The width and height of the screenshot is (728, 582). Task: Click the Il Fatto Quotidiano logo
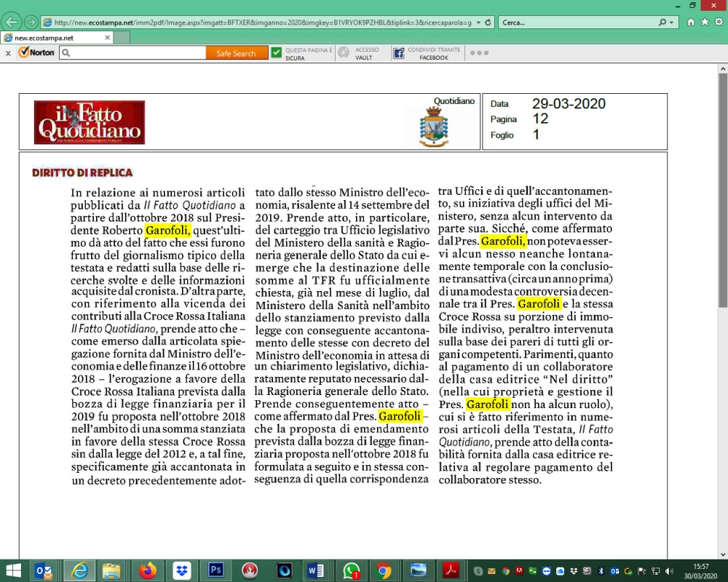[89, 122]
